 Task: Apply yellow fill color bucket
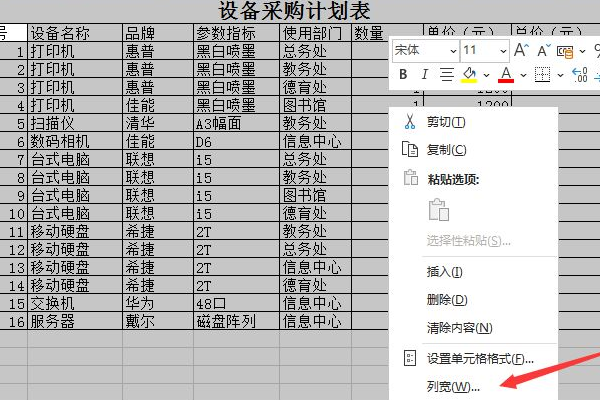[x=469, y=75]
